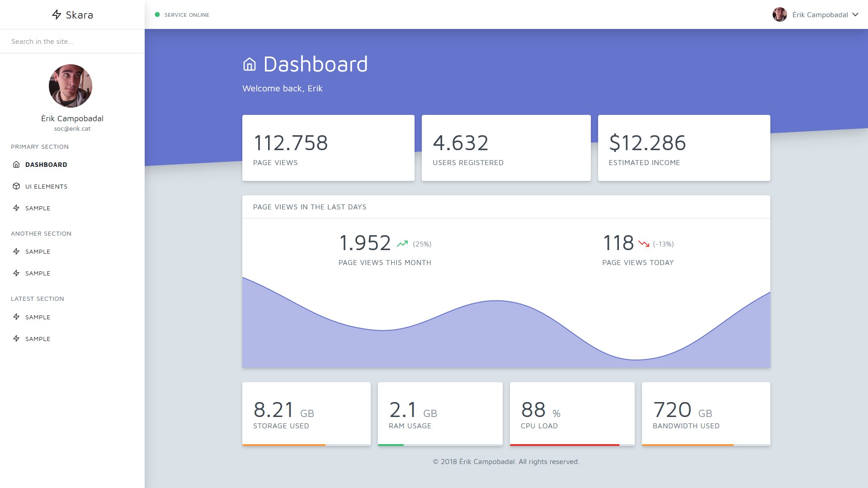Click the green upward trend arrow icon
Screen dimensions: 868x488
click(x=402, y=244)
